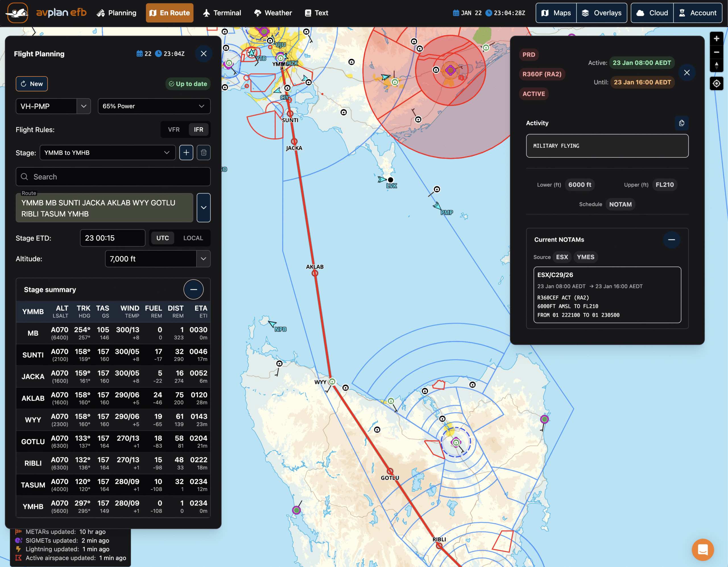Click the route Search input field
This screenshot has width=728, height=567.
(x=113, y=177)
